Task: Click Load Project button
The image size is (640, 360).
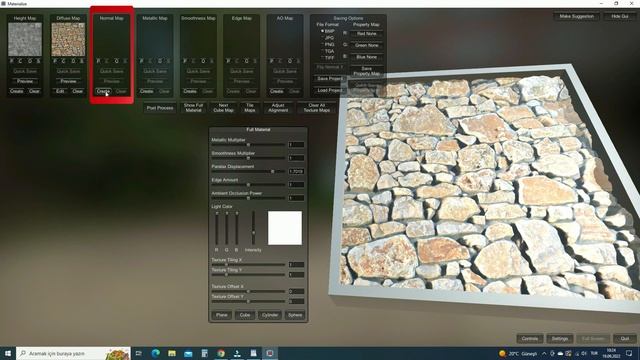Action: (330, 90)
